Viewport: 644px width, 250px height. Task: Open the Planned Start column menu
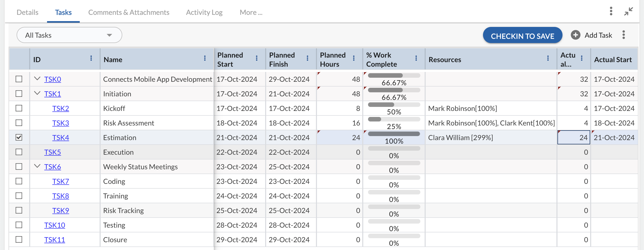click(x=257, y=59)
